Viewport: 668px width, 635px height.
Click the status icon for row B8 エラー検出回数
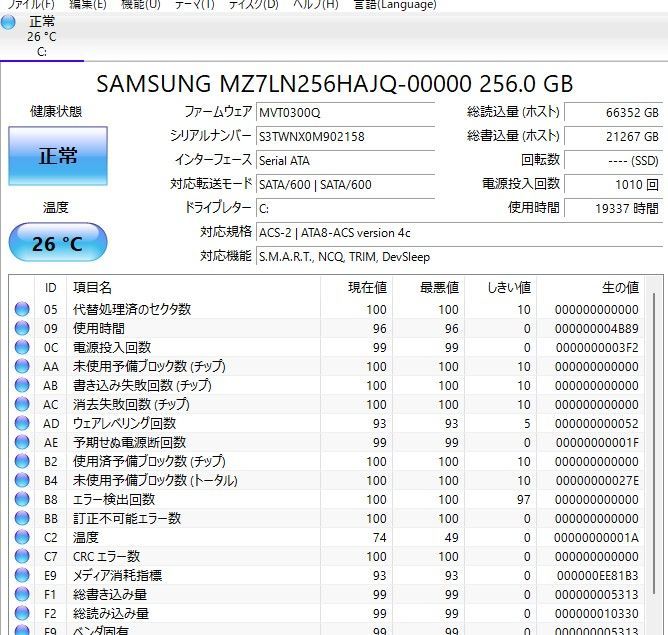(22, 499)
